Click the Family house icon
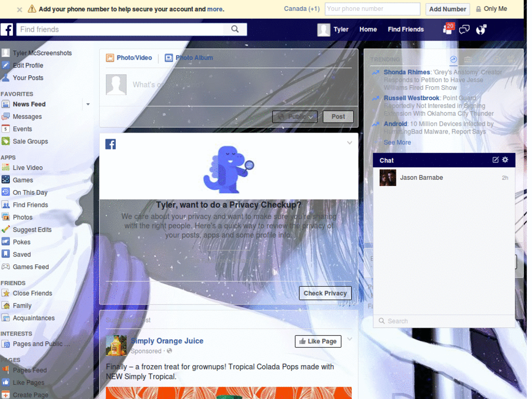Image resolution: width=532 pixels, height=399 pixels. [6, 305]
